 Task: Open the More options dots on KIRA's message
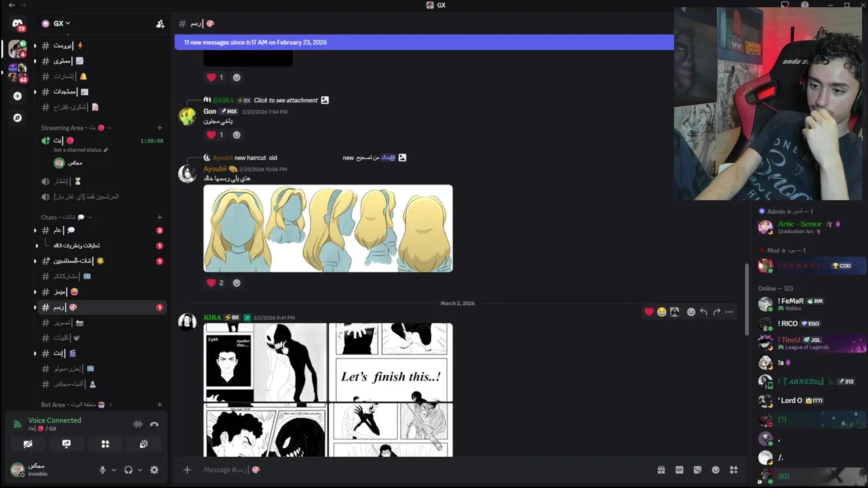coord(729,312)
